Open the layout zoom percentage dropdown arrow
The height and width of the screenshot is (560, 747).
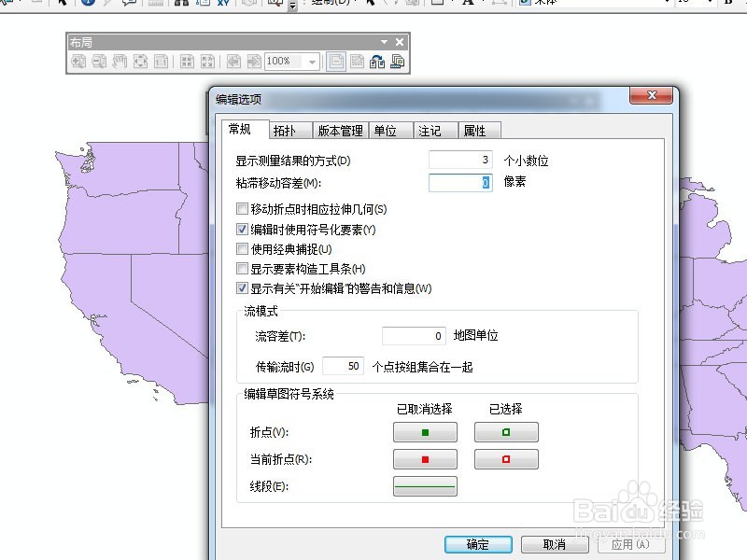click(x=312, y=62)
